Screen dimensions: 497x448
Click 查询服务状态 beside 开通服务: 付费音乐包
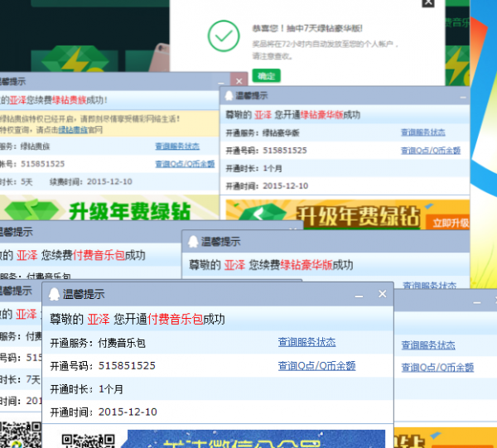coord(306,342)
